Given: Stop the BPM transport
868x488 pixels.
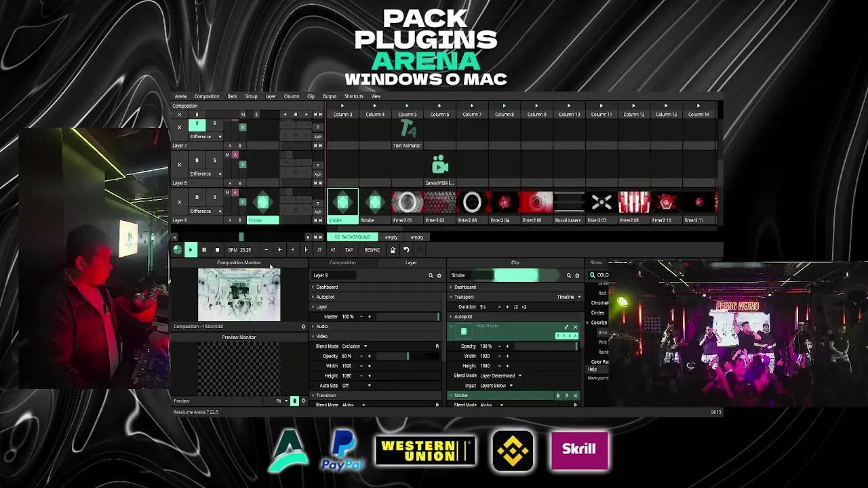Looking at the screenshot, I should [x=217, y=250].
